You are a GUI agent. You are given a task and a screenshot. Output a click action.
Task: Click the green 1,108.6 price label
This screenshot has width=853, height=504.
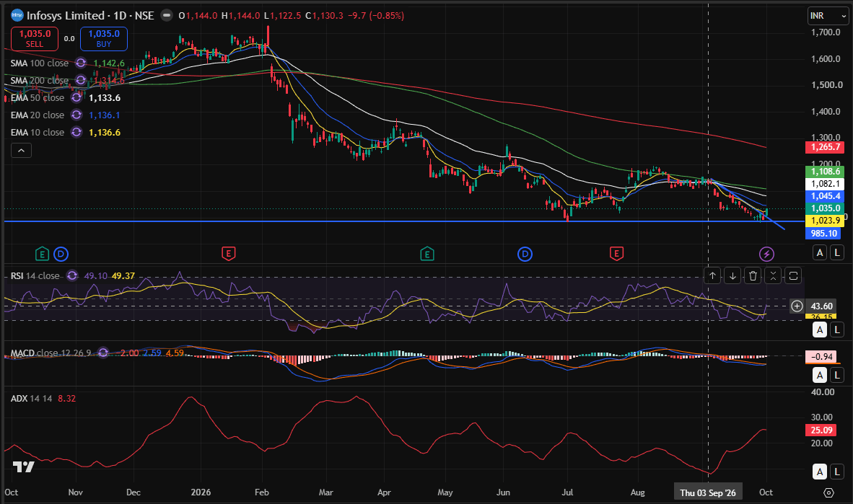tap(825, 172)
